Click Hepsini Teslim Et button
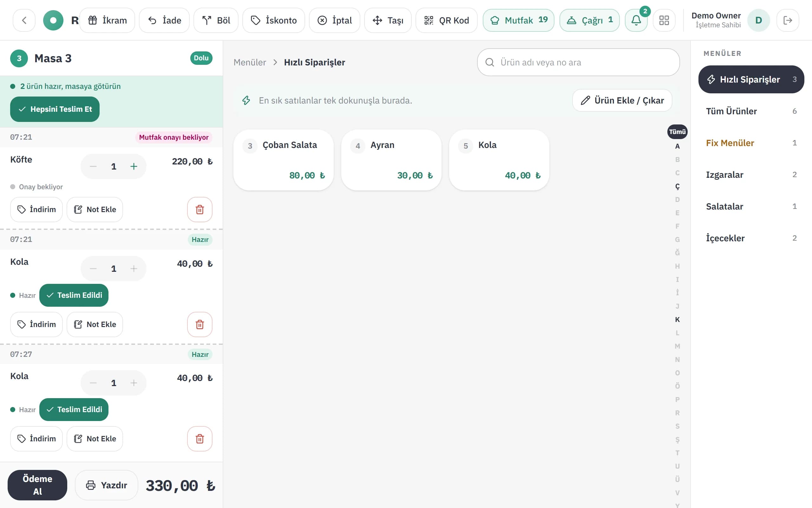Image resolution: width=812 pixels, height=508 pixels. (x=55, y=109)
